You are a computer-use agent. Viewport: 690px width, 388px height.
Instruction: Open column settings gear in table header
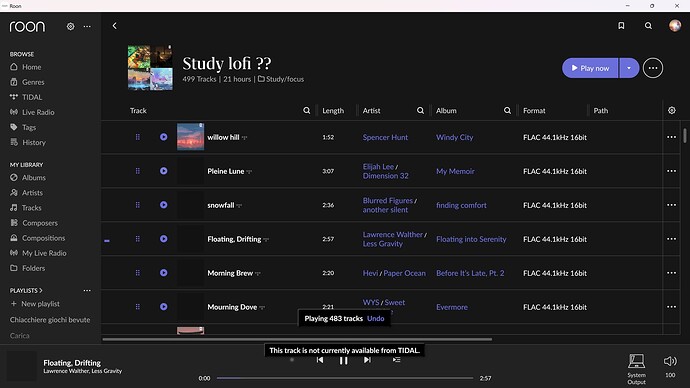[672, 110]
